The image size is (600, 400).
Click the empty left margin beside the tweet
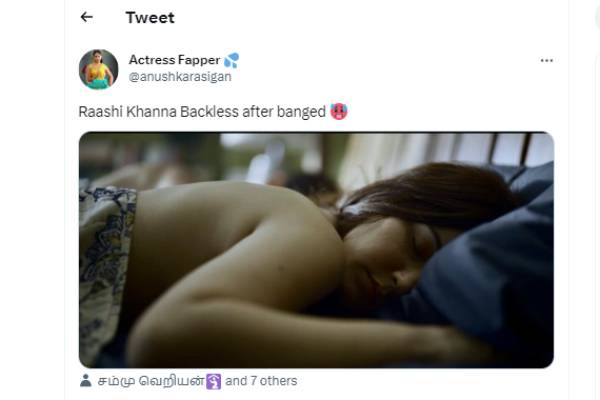33,199
